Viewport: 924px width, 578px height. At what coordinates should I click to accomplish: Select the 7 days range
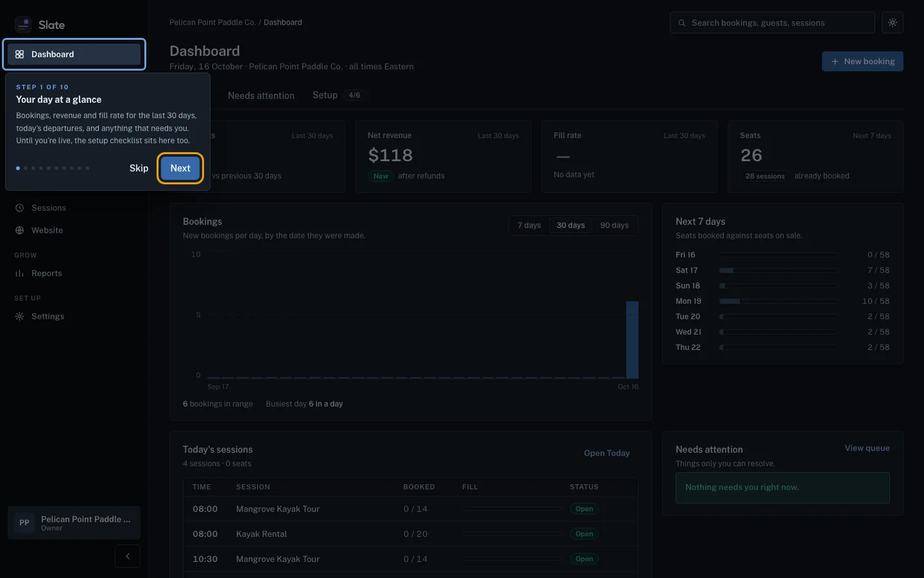[x=529, y=225]
